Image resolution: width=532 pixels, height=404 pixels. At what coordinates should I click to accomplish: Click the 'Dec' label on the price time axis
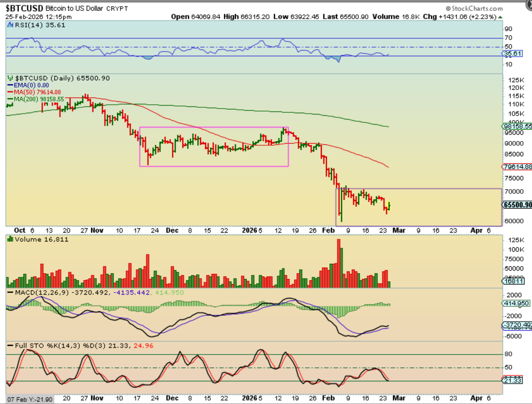point(172,230)
